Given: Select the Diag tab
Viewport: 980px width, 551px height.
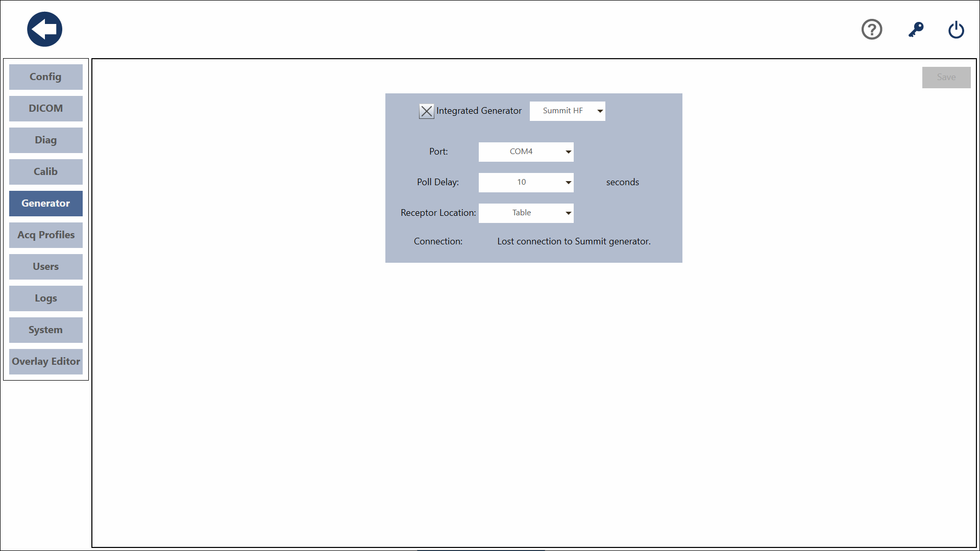Looking at the screenshot, I should pyautogui.click(x=46, y=140).
